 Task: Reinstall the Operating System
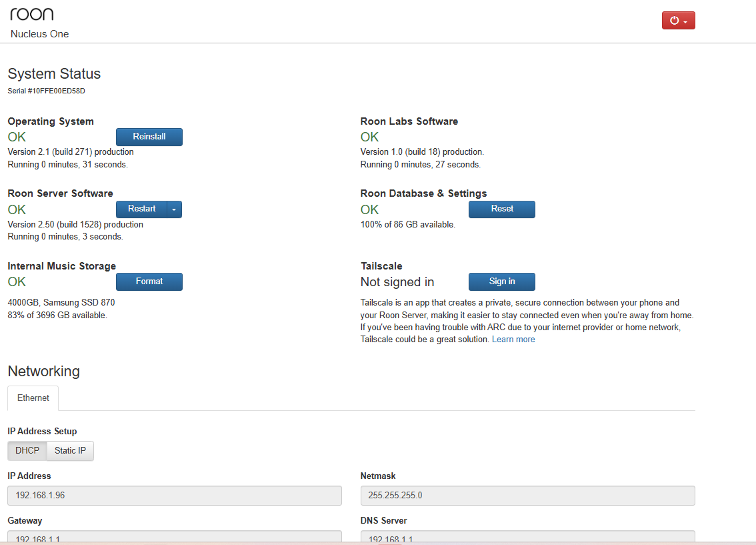[149, 137]
